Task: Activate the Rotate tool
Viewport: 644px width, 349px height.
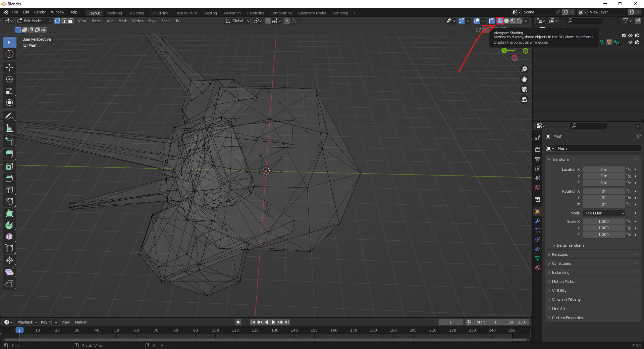Action: tap(9, 79)
